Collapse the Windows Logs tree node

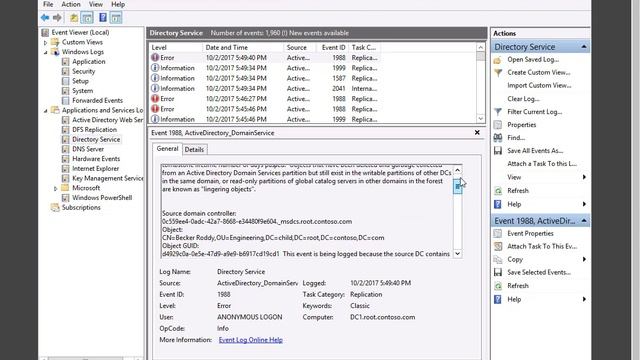[46, 52]
